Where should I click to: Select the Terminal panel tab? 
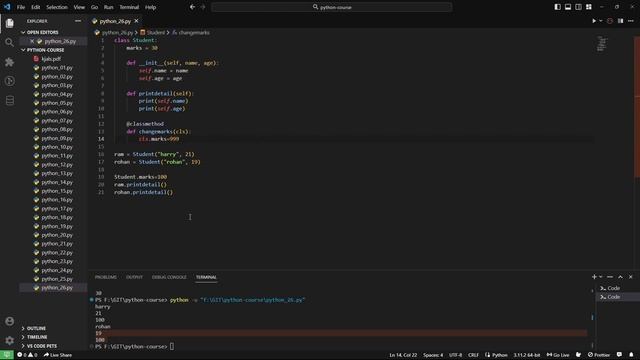click(206, 277)
